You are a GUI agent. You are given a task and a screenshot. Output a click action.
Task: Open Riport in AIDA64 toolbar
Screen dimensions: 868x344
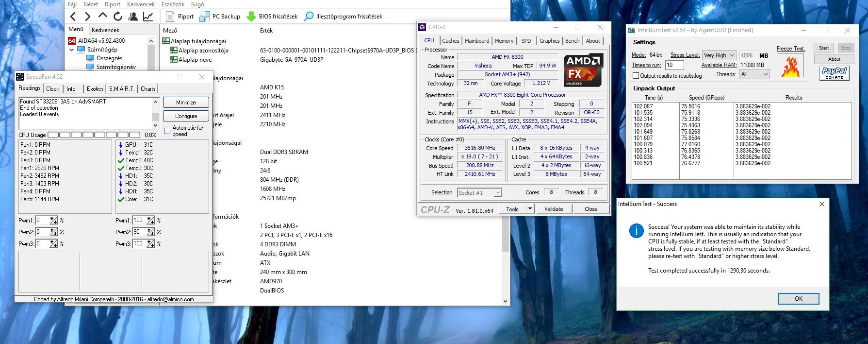(180, 17)
